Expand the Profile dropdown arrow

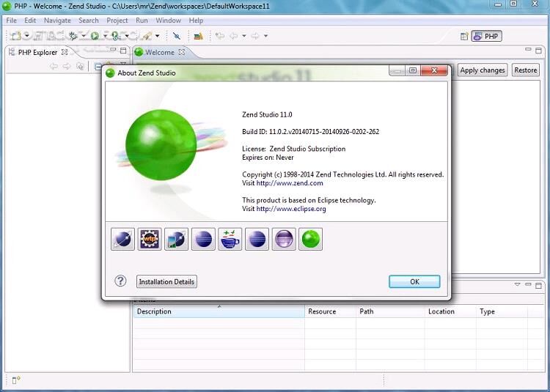[x=126, y=36]
